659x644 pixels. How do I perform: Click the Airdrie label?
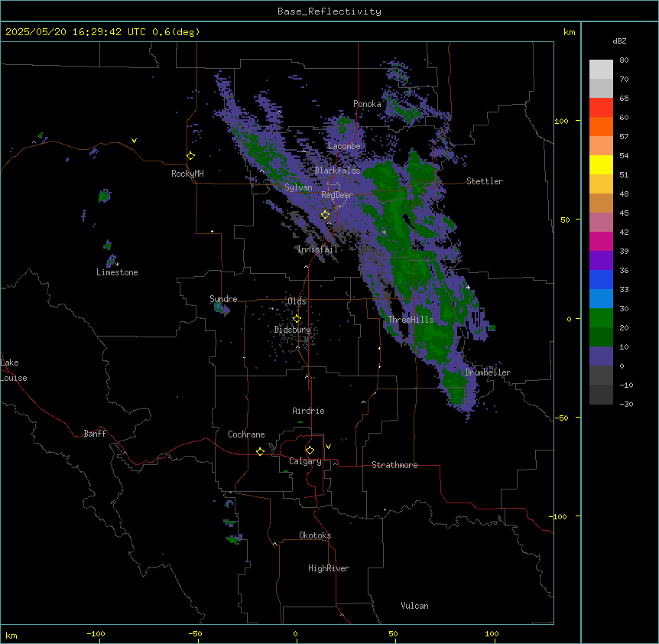[308, 411]
